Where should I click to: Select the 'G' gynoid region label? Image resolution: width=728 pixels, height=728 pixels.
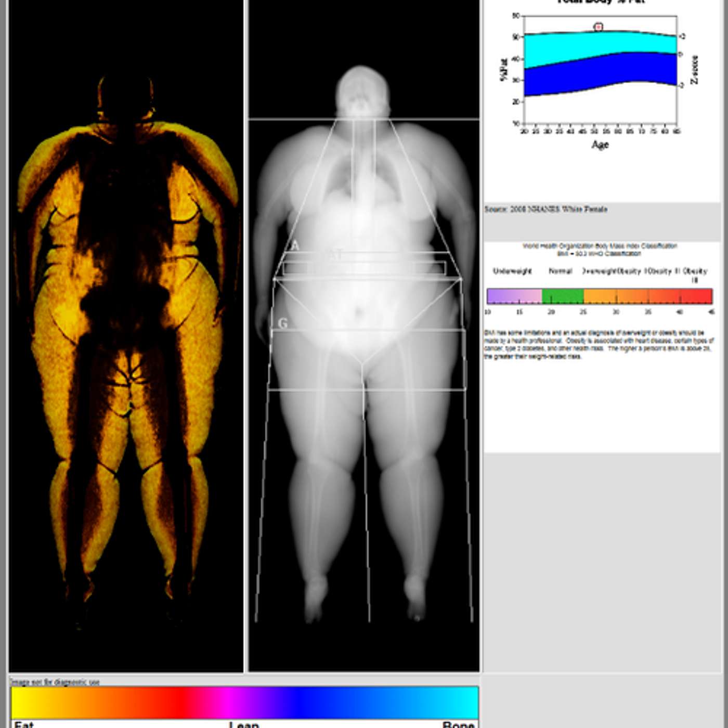282,323
